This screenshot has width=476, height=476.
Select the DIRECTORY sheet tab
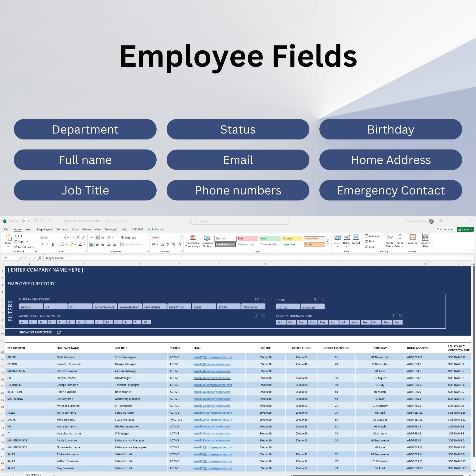pos(33,474)
